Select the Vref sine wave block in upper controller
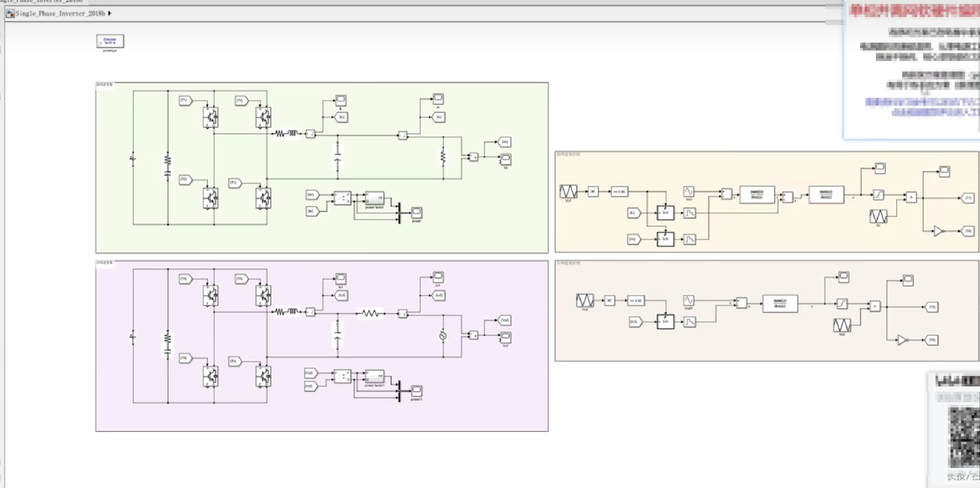Image resolution: width=980 pixels, height=488 pixels. (x=688, y=191)
